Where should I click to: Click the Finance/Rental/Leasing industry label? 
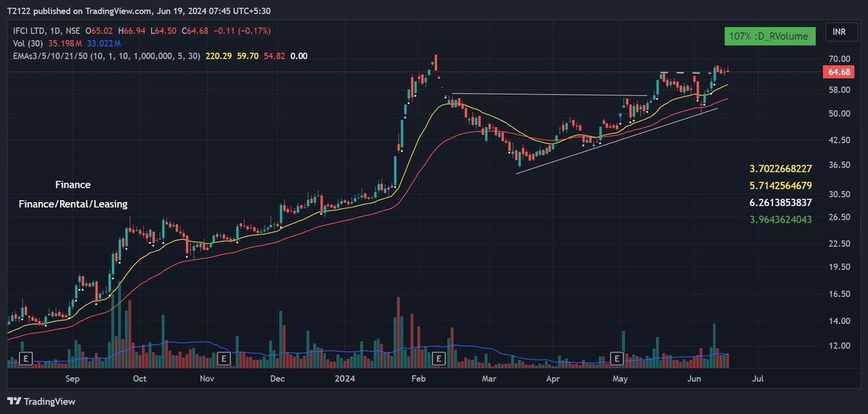(73, 204)
